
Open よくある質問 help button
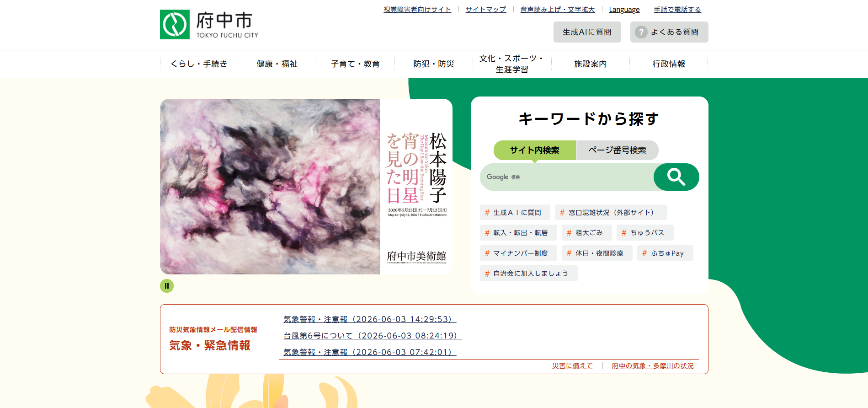[x=669, y=32]
